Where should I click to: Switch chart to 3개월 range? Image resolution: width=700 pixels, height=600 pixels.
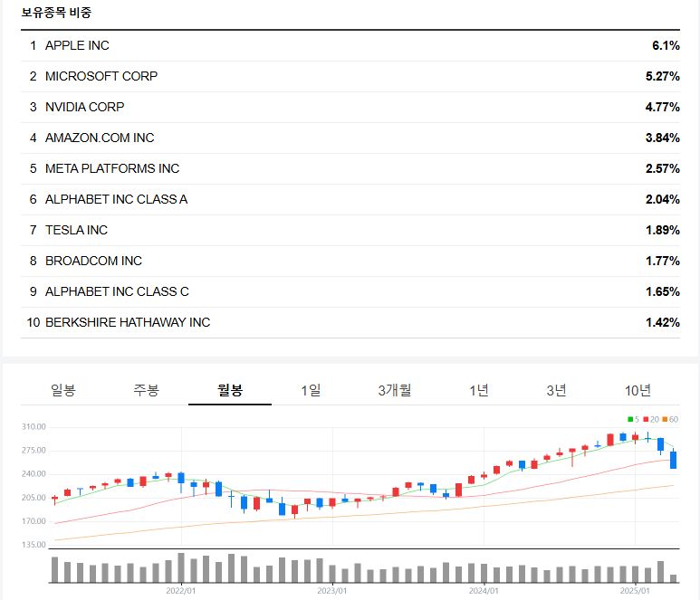point(395,390)
